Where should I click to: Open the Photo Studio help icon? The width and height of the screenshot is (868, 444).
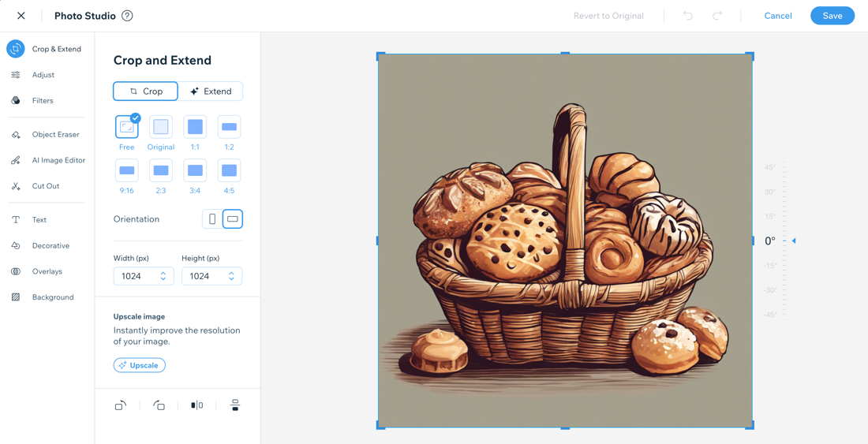point(127,16)
